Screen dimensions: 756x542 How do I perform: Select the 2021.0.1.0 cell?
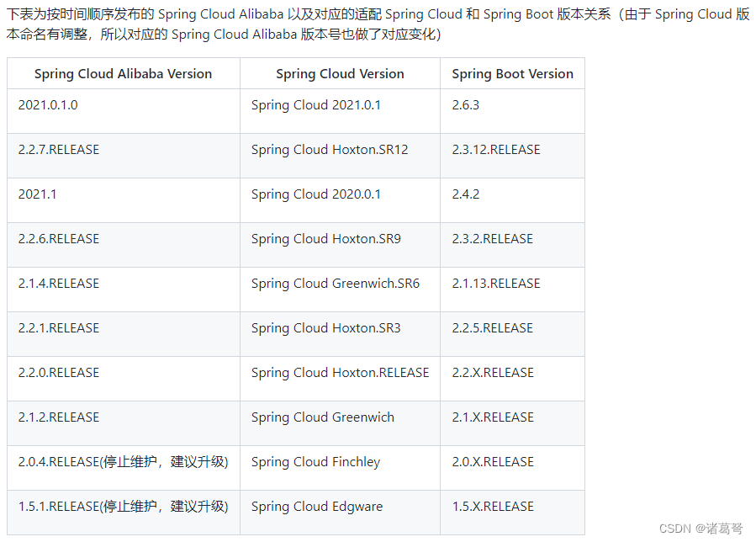[x=123, y=111]
